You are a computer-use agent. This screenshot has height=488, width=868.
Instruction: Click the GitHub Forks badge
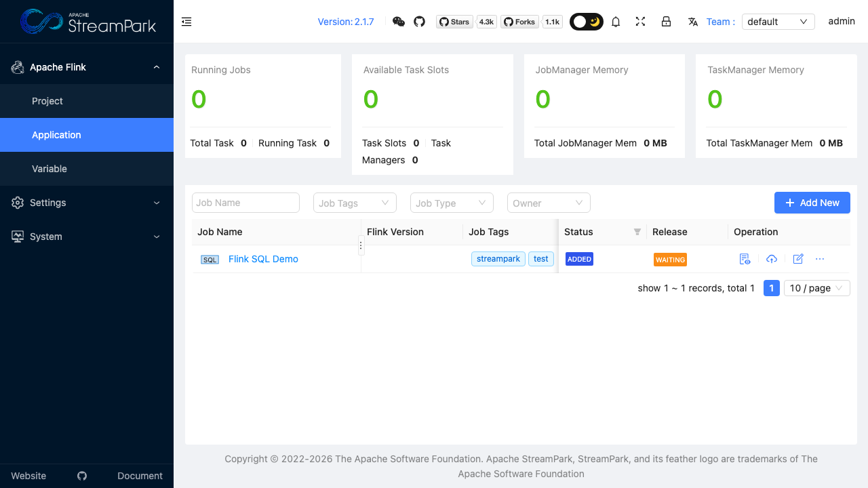[x=520, y=22]
